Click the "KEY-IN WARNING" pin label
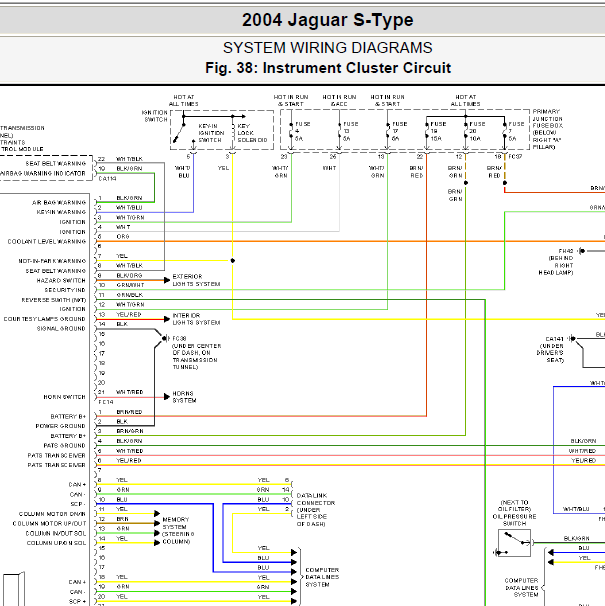Image resolution: width=605 pixels, height=606 pixels. (61, 212)
